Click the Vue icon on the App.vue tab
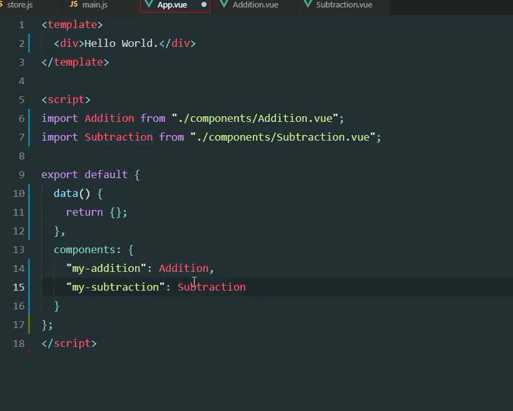513x411 pixels. click(x=149, y=4)
